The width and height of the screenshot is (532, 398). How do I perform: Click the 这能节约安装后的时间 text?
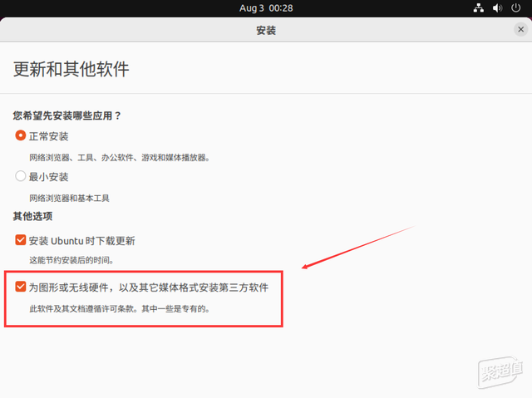(71, 260)
